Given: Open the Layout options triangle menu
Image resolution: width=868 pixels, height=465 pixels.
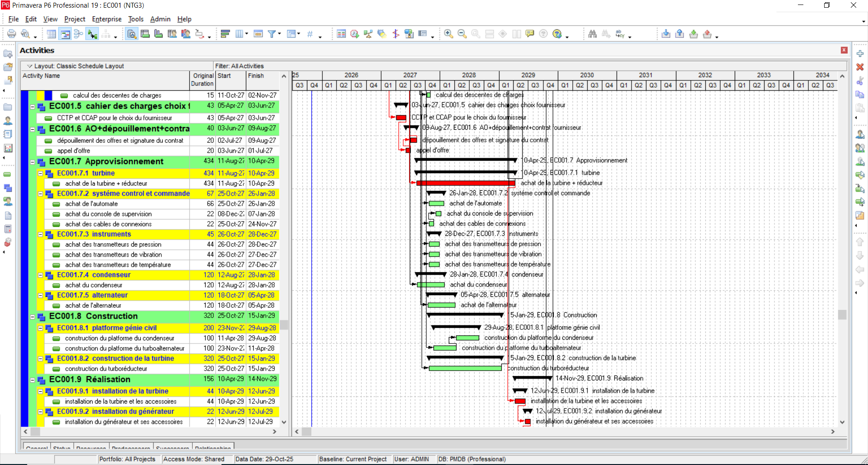Looking at the screenshot, I should [x=29, y=66].
